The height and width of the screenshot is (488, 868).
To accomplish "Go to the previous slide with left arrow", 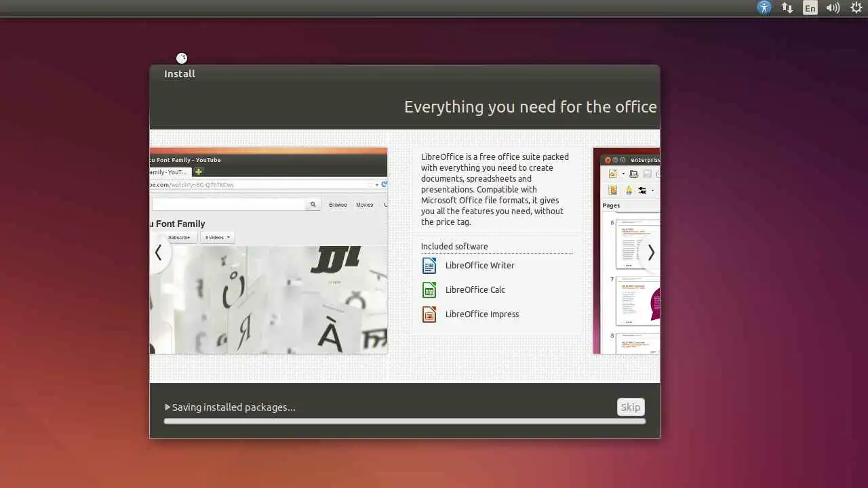I will pos(159,253).
